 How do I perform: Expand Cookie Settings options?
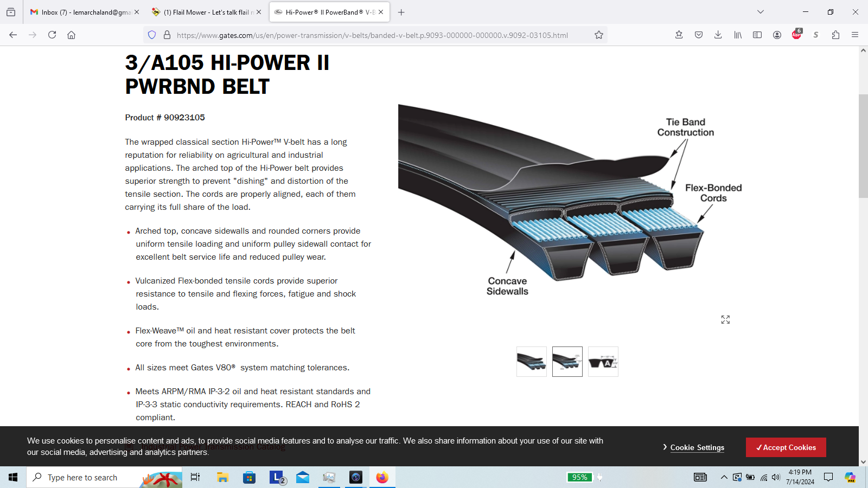tap(694, 447)
